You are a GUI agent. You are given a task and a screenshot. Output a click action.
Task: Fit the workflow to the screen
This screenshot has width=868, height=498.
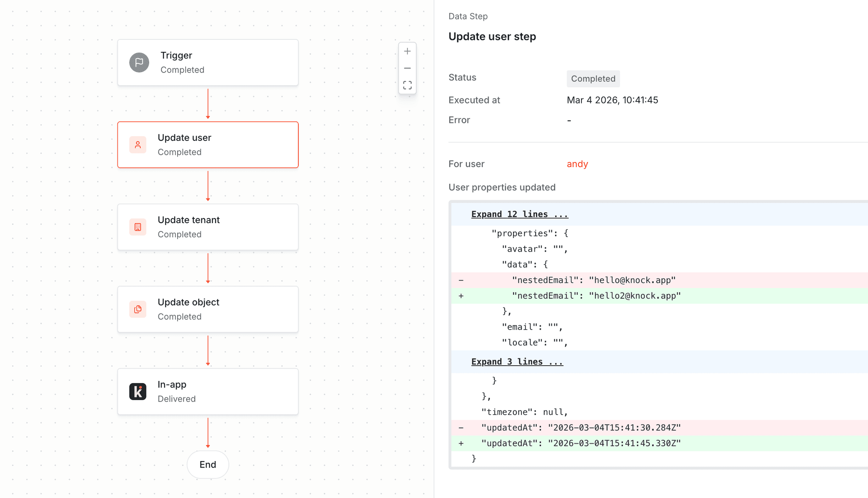click(407, 85)
